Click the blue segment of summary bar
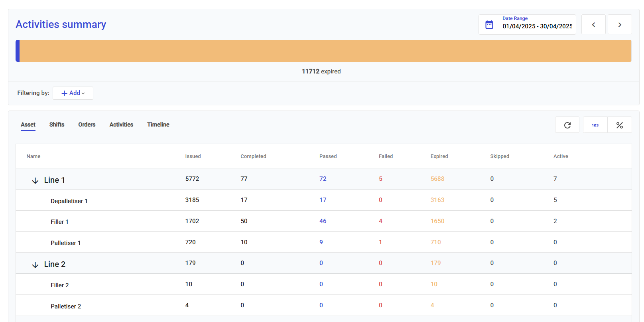Image resolution: width=644 pixels, height=322 pixels. (x=18, y=51)
